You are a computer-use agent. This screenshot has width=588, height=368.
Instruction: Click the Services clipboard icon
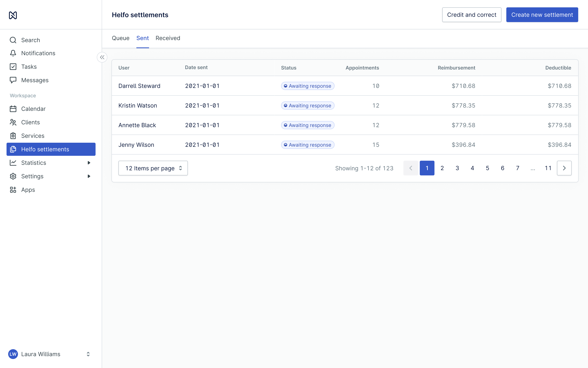point(13,136)
